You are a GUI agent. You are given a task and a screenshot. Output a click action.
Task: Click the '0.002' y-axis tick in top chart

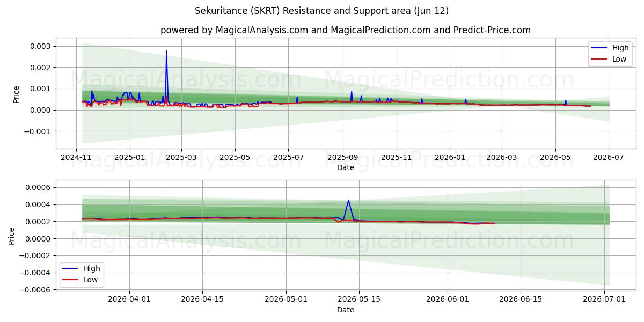coord(41,68)
